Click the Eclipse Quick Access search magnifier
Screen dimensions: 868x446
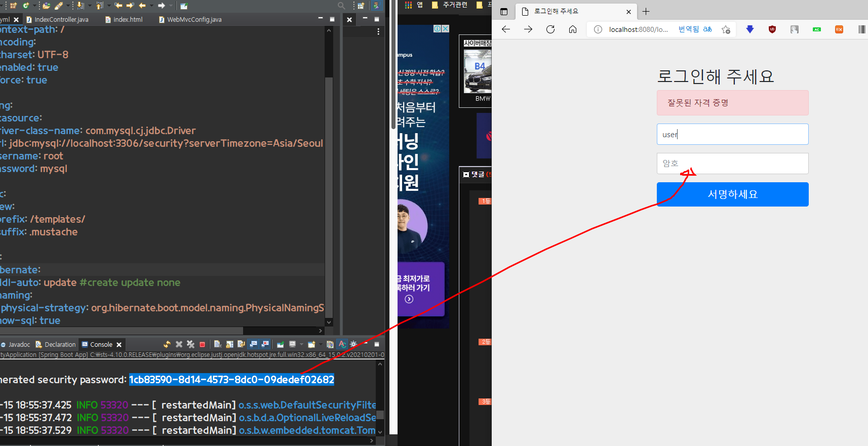[341, 6]
